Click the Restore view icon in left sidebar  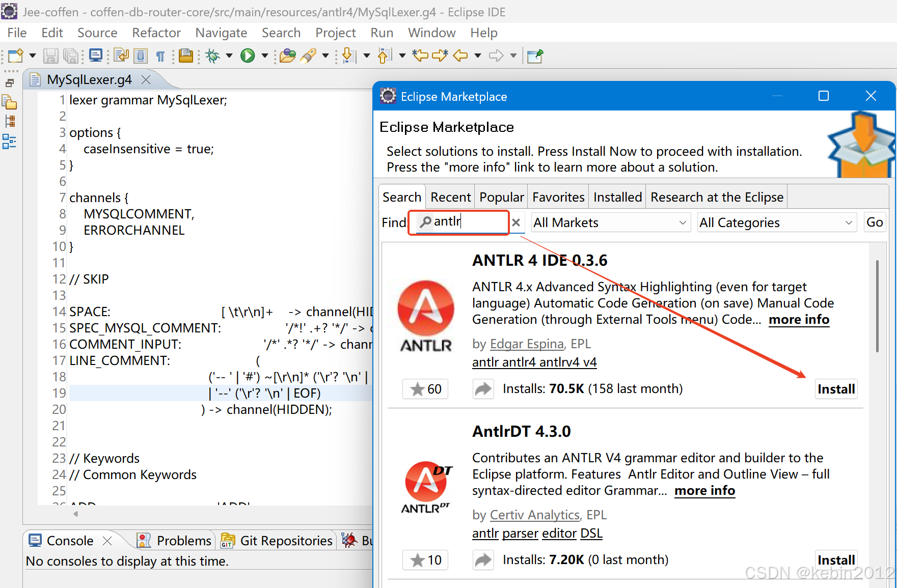(10, 82)
